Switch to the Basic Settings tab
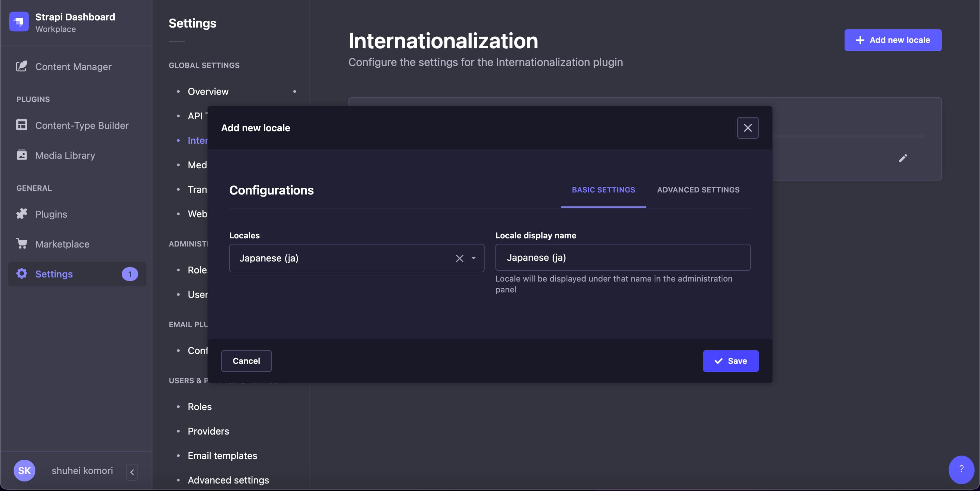 pos(603,190)
